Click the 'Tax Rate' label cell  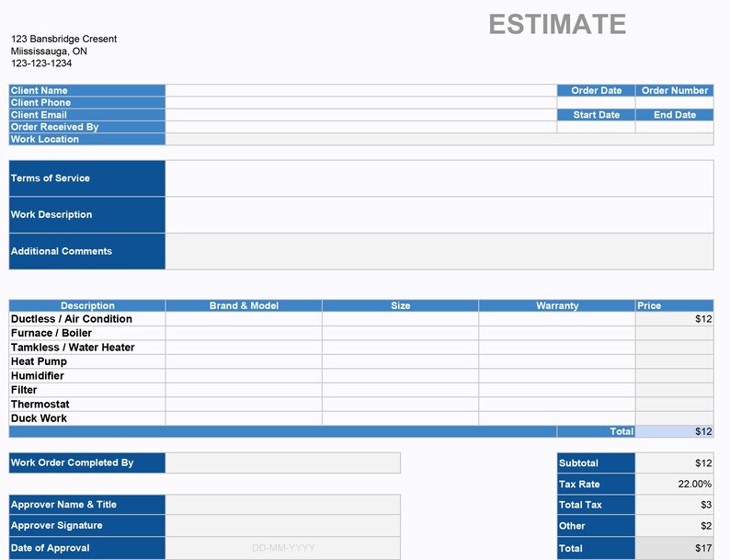tap(596, 484)
